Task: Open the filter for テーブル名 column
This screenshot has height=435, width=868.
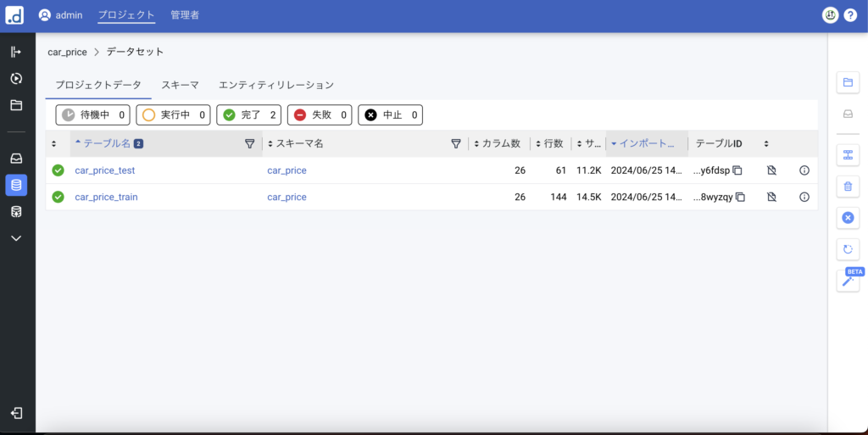Action: 249,144
